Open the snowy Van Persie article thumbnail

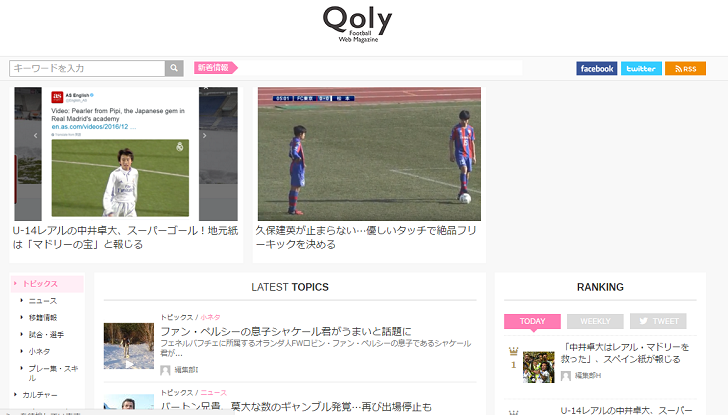click(129, 346)
